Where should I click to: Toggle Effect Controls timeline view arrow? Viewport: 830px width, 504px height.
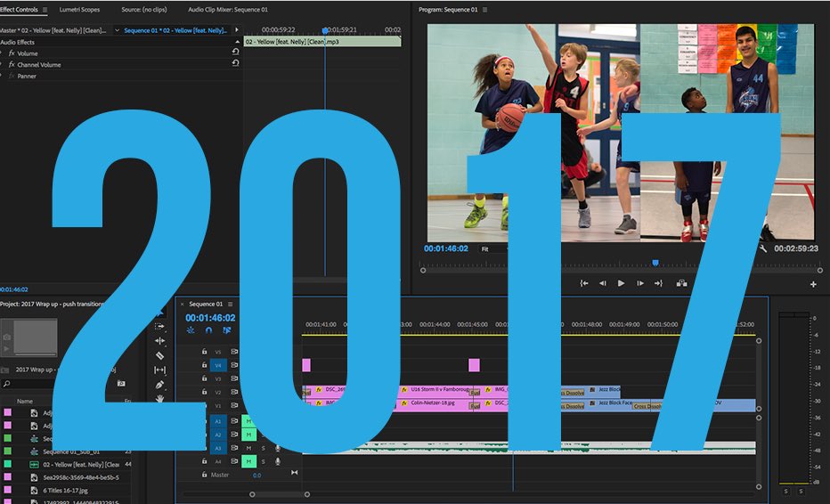coord(237,30)
